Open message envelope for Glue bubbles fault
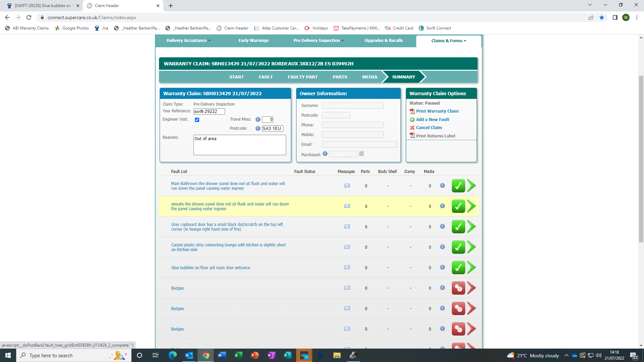This screenshot has height=362, width=644. pyautogui.click(x=347, y=267)
